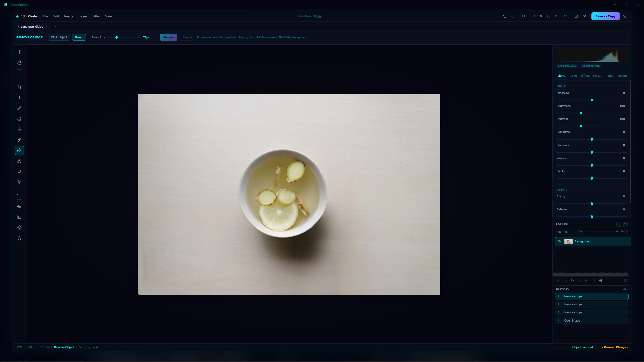Screen dimensions: 644x362
Task: Click Save as Copy button
Action: [605, 16]
